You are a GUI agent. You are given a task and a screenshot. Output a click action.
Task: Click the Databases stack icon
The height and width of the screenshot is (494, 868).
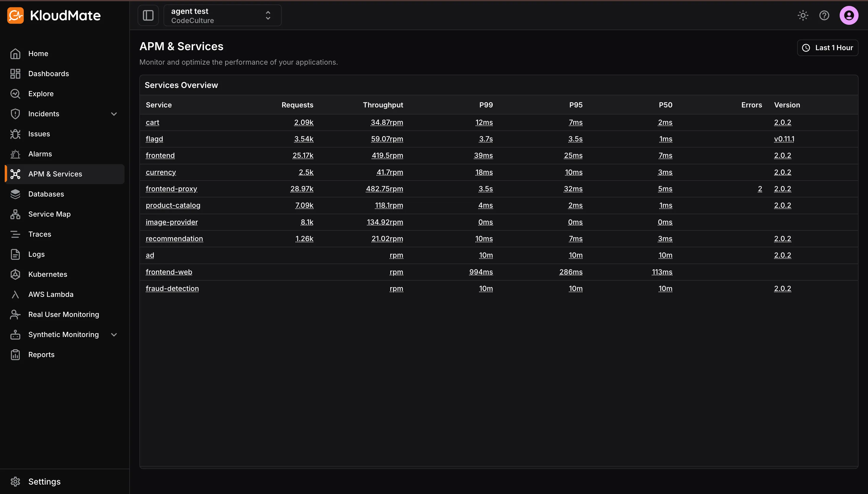coord(15,194)
